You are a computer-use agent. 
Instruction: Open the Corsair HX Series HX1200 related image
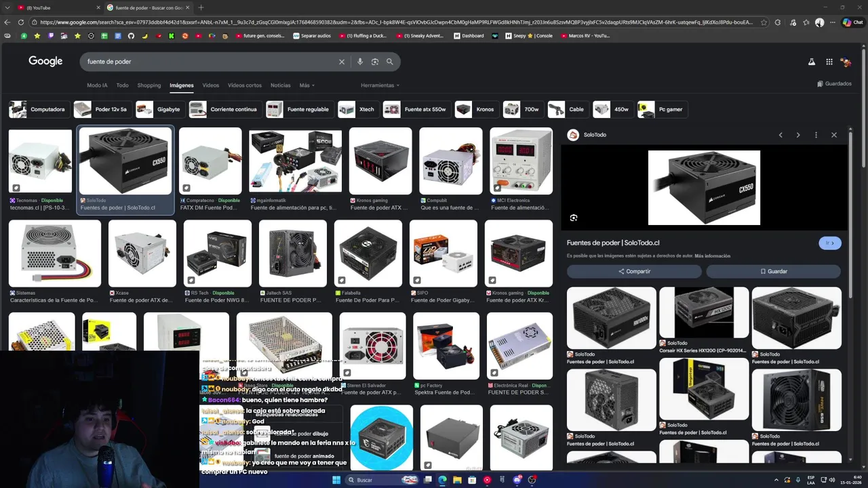704,312
